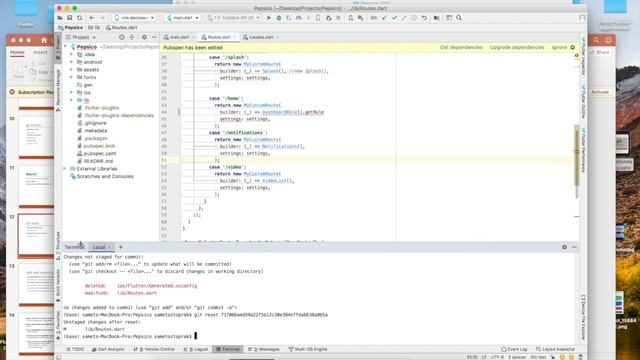Open the Insert tab in background window

(x=40, y=52)
